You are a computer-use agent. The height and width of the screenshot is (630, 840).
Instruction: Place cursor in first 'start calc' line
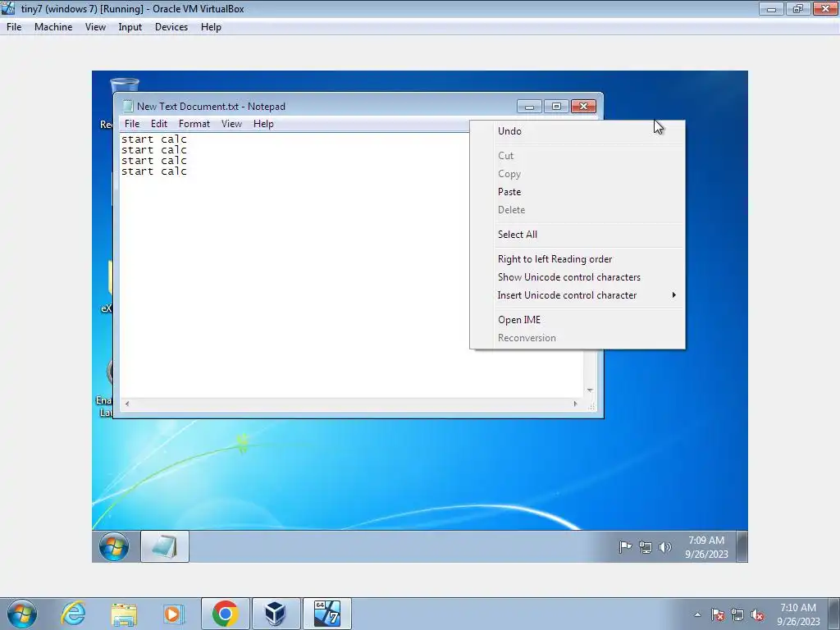(153, 139)
